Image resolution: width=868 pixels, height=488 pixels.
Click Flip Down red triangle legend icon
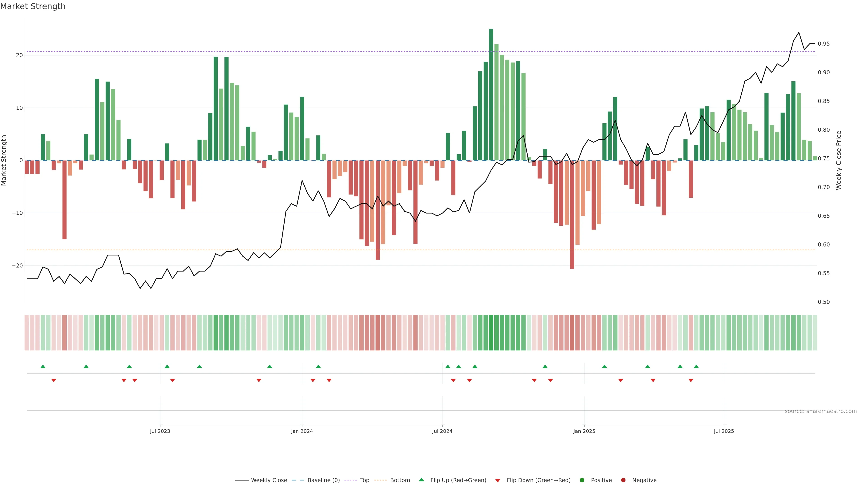coord(498,481)
